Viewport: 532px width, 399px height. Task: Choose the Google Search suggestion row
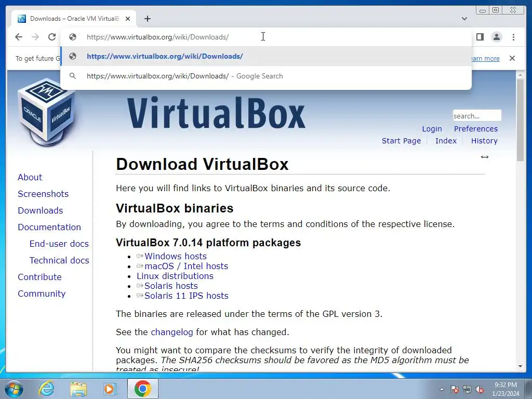coord(266,76)
